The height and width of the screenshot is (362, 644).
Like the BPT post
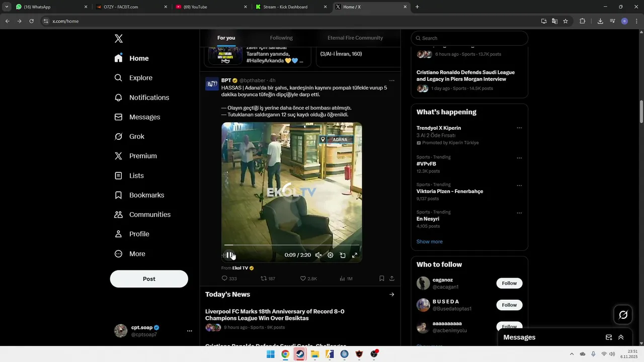[x=308, y=279]
